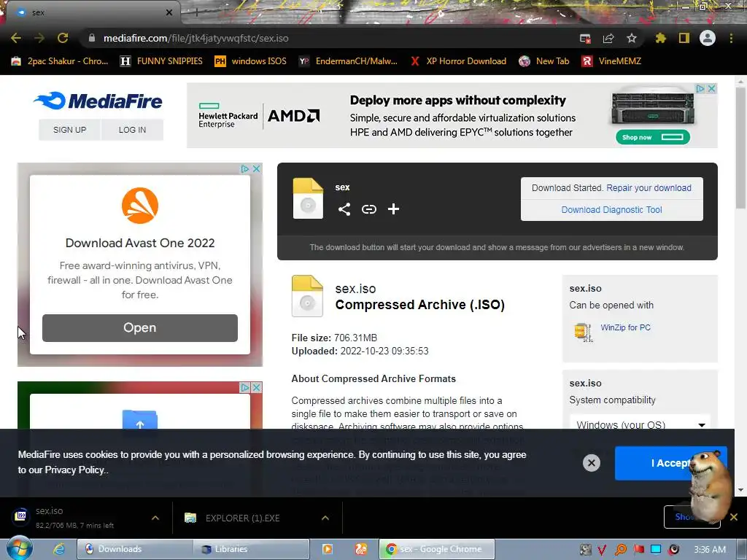The width and height of the screenshot is (747, 560).
Task: Copy link with the chain icon
Action: pyautogui.click(x=368, y=209)
